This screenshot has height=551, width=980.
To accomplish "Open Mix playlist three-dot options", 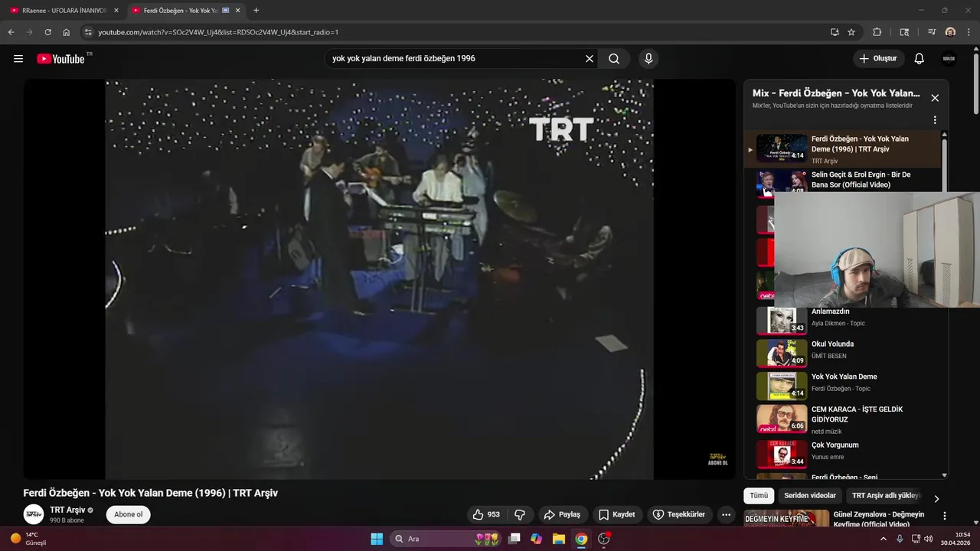I will point(935,120).
